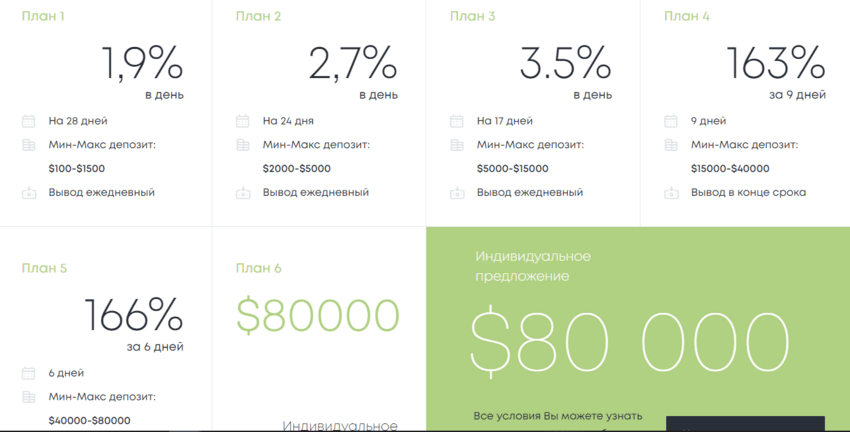Click the calendar icon in План 2
This screenshot has width=850, height=432.
click(x=242, y=121)
